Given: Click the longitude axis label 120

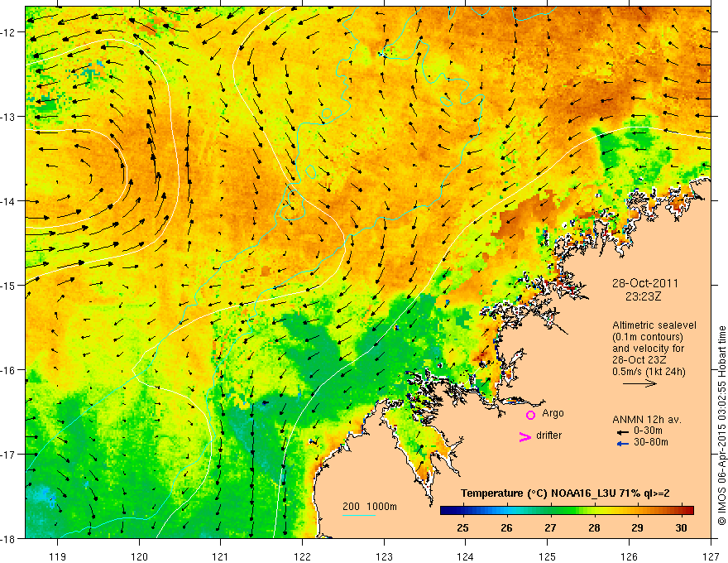Looking at the screenshot, I should point(139,556).
